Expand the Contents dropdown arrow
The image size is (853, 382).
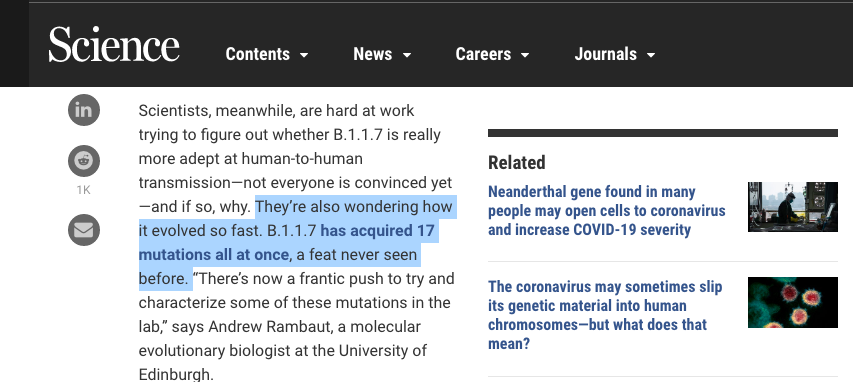click(304, 55)
